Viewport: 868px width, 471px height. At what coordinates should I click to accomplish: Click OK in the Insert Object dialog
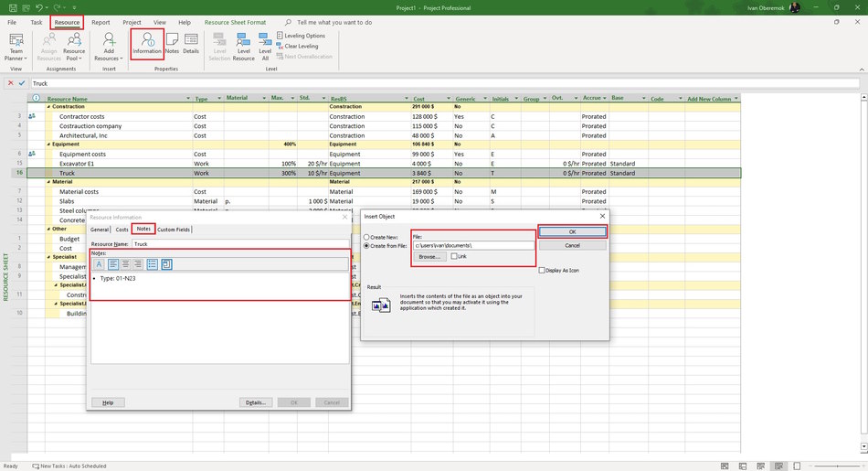[x=572, y=231]
